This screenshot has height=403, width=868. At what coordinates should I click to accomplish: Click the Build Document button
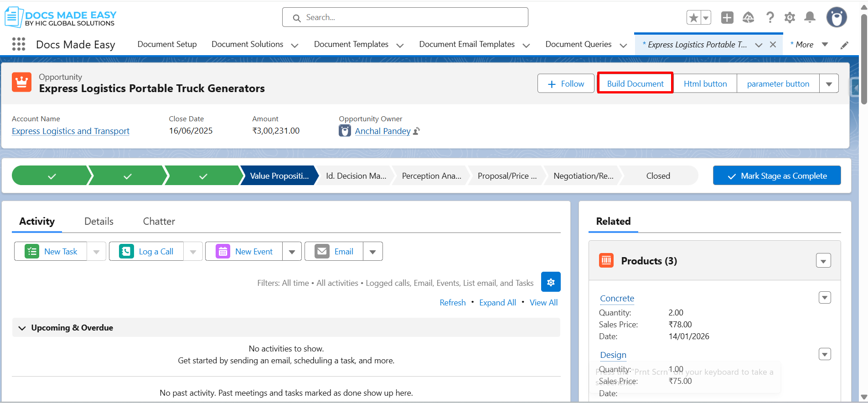pyautogui.click(x=635, y=83)
